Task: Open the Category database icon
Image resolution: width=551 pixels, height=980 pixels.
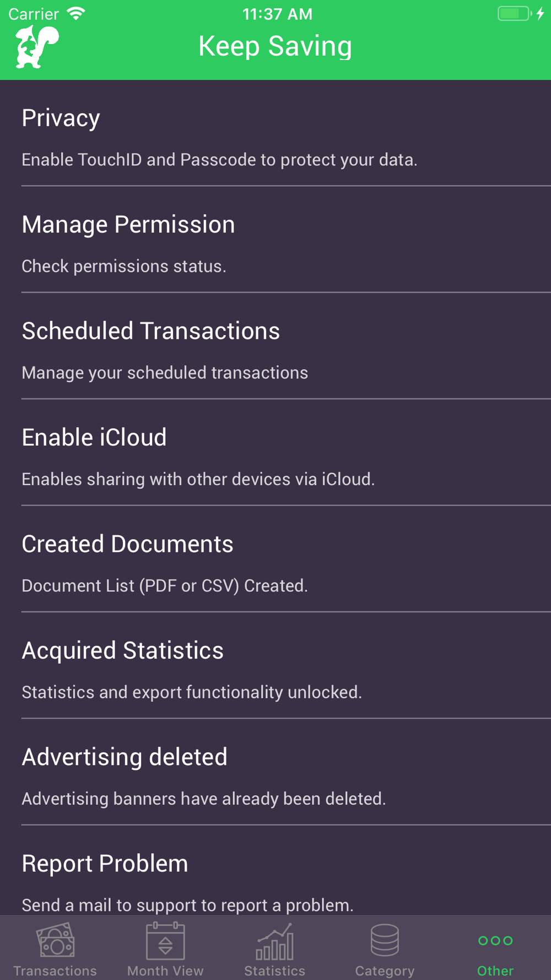Action: tap(385, 940)
